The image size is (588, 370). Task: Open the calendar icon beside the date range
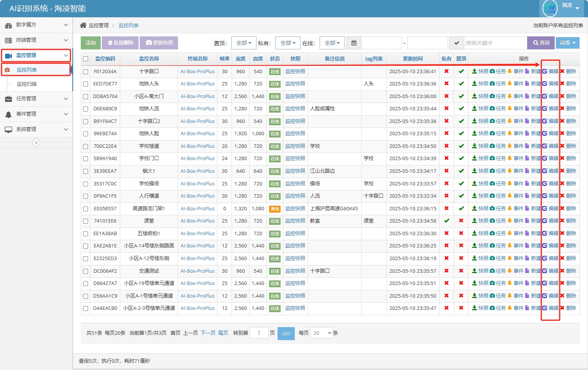tap(354, 43)
